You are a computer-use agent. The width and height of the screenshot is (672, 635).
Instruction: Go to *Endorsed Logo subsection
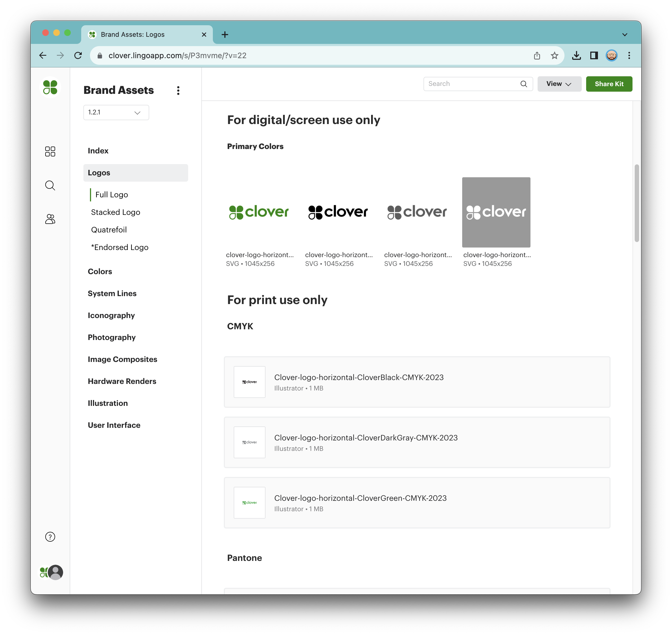click(119, 248)
